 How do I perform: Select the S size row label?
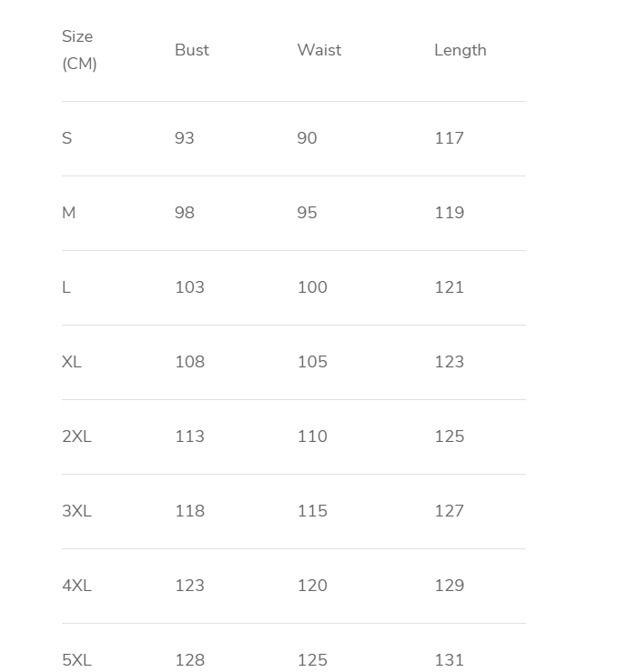(66, 138)
